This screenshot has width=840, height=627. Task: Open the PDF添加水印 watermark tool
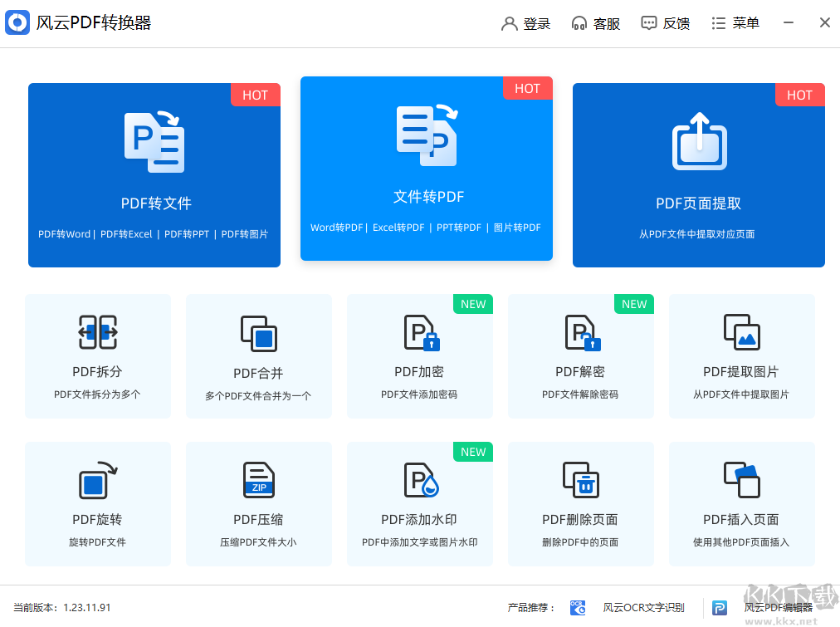(x=419, y=503)
